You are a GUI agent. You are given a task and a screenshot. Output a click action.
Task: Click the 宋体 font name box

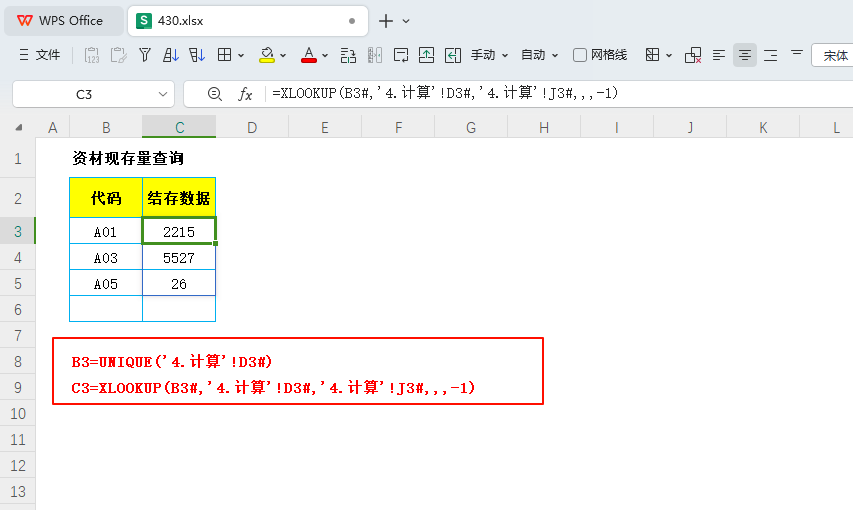coord(832,55)
